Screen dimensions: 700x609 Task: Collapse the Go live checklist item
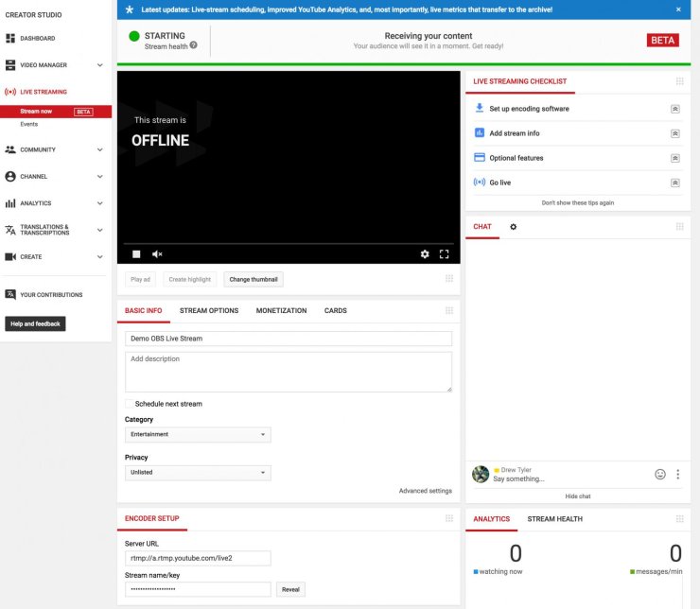675,183
